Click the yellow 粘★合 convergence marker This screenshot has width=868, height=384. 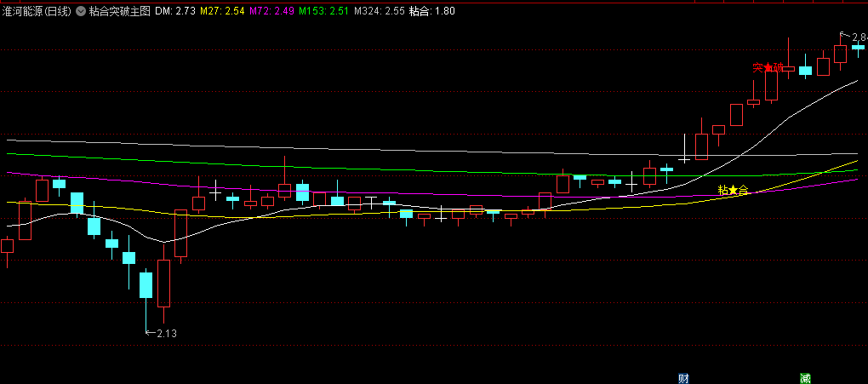click(733, 191)
